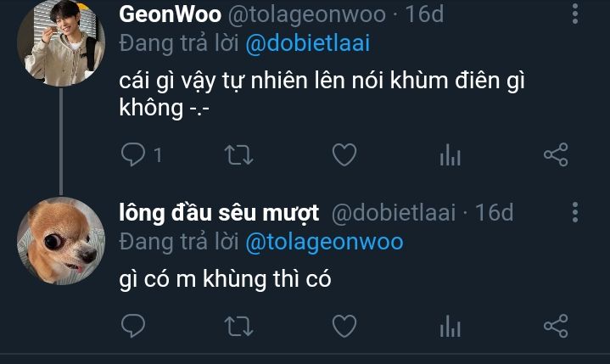Like the tweet by lông đầu sêu mượt
This screenshot has height=364, width=610.
[x=344, y=326]
